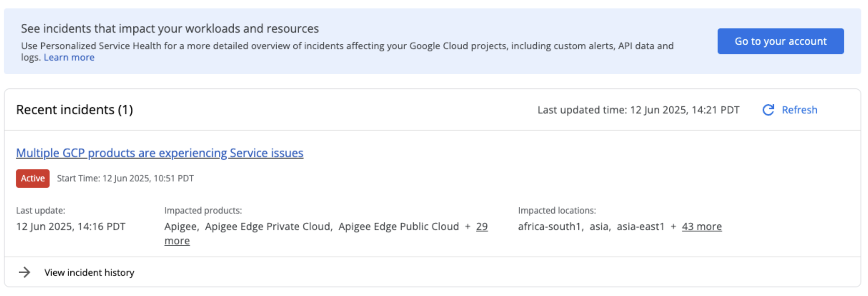Click the right arrow icon beside View incident history
The height and width of the screenshot is (296, 868).
coord(24,273)
